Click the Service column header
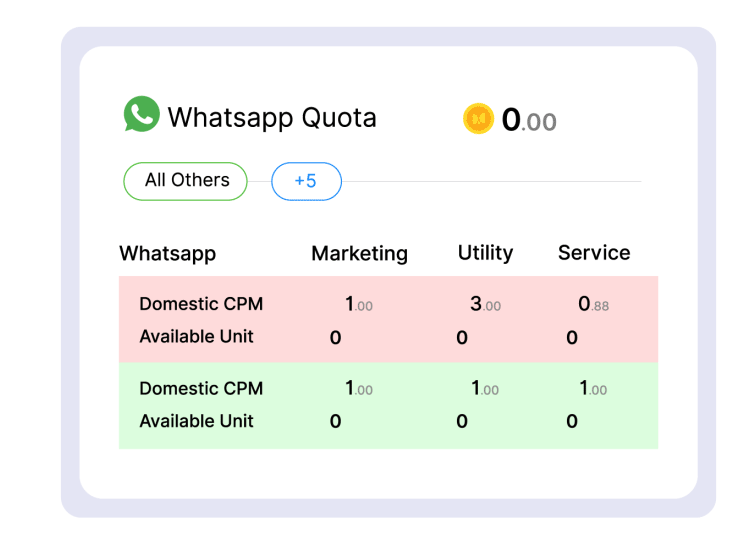This screenshot has width=750, height=538. pyautogui.click(x=594, y=253)
